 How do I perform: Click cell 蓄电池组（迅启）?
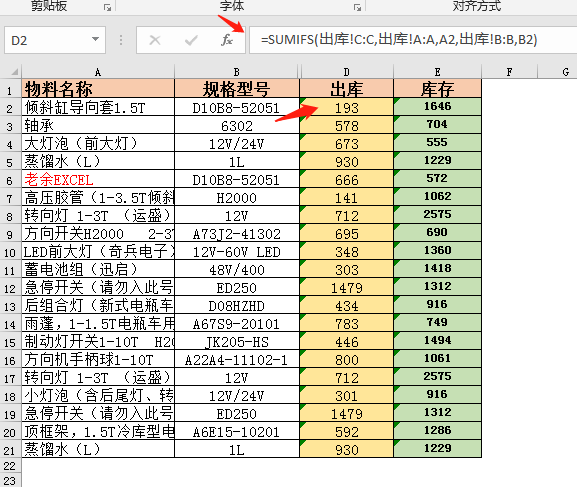98,269
